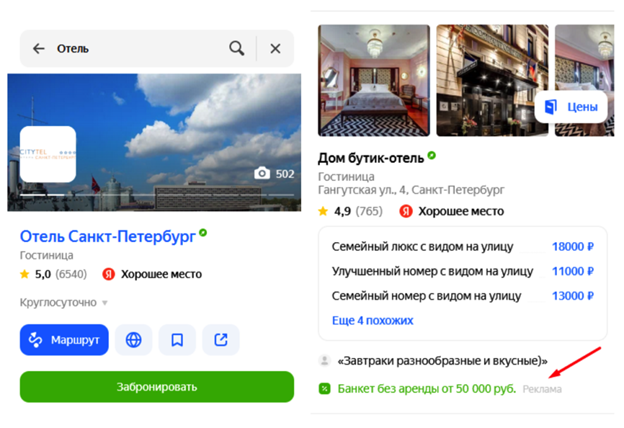This screenshot has height=428, width=624.
Task: Open the Цены prices button
Action: pos(571,107)
